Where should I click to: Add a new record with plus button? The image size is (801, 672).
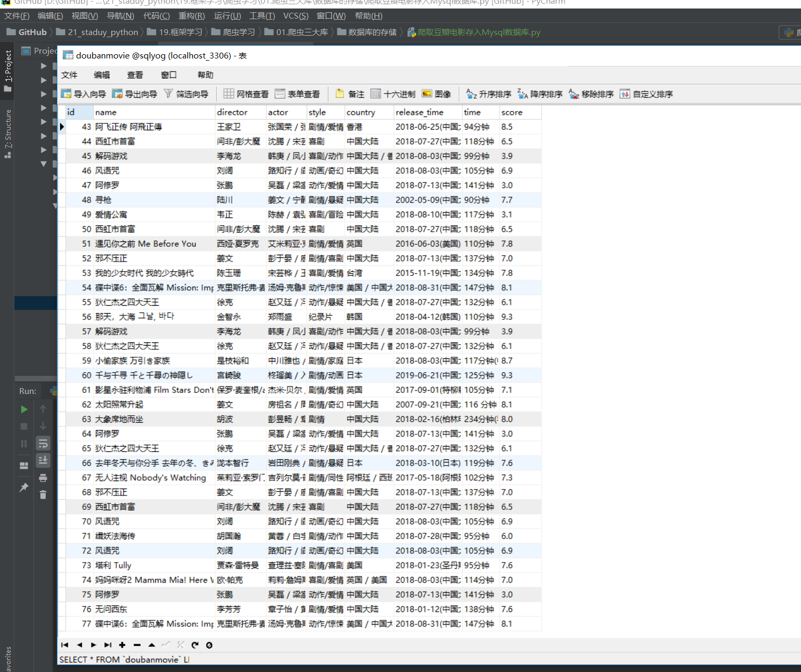[x=122, y=645]
